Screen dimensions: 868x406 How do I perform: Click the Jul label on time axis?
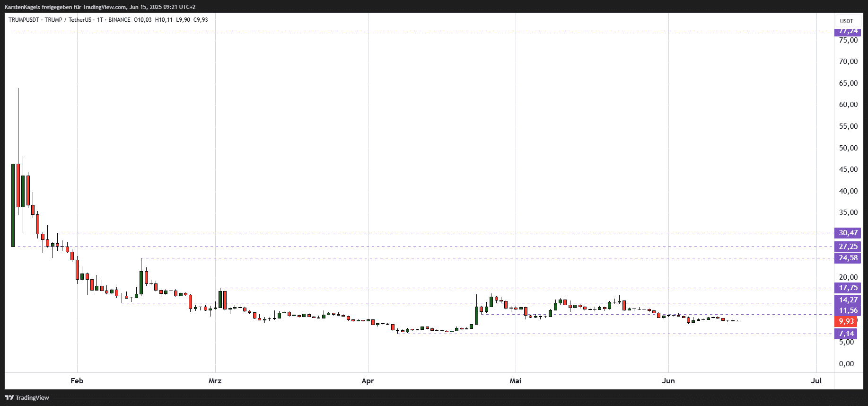tap(816, 381)
